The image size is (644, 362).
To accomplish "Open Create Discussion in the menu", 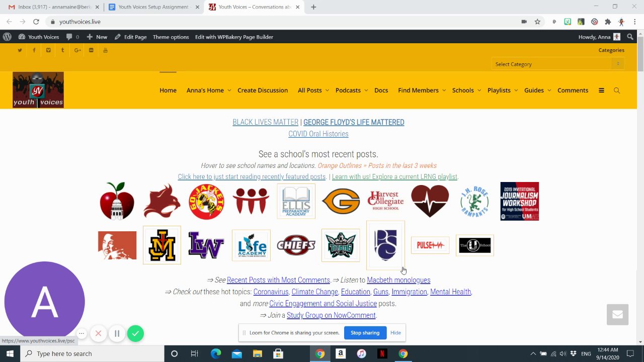I will [x=263, y=90].
